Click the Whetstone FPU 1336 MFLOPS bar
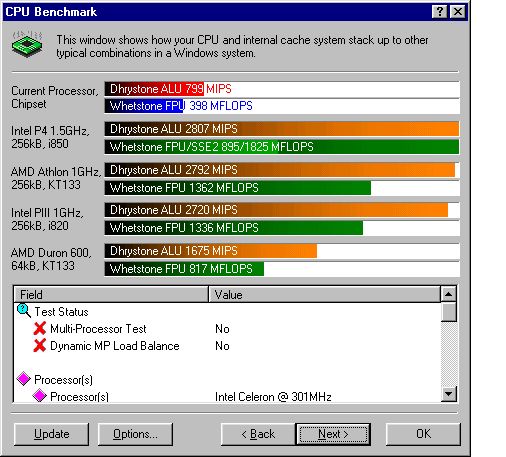The image size is (506, 457). tap(234, 228)
